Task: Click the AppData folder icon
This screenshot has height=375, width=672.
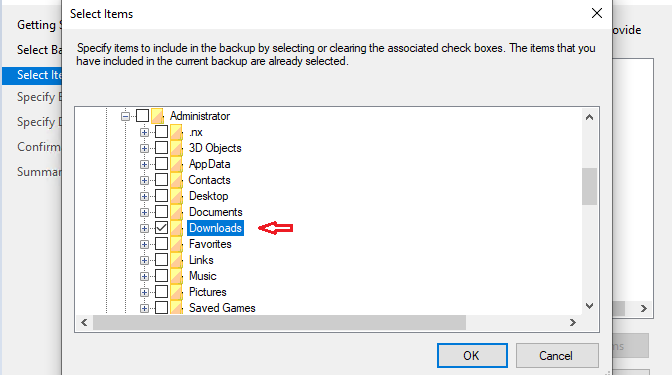Action: 176,164
